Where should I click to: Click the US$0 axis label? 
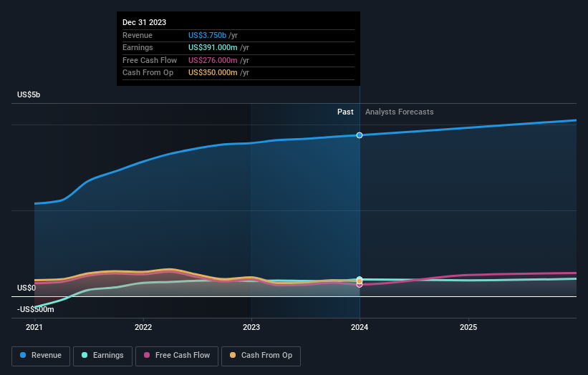26,288
